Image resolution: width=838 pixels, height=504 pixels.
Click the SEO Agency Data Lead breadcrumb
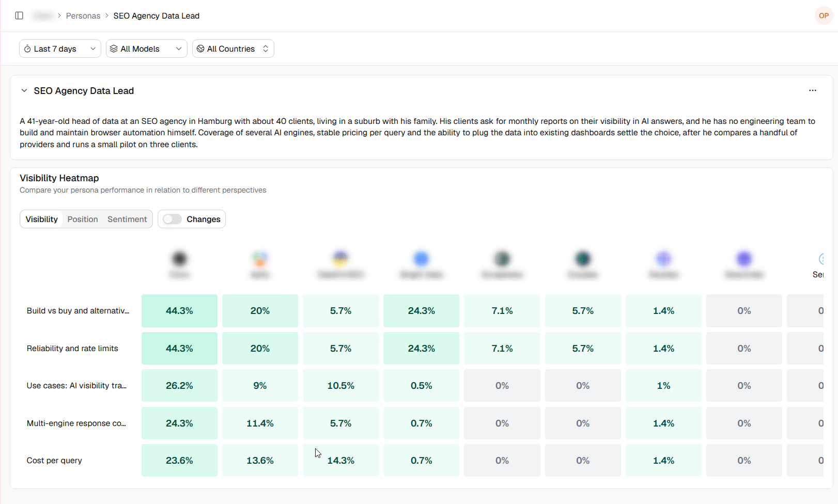pyautogui.click(x=157, y=16)
